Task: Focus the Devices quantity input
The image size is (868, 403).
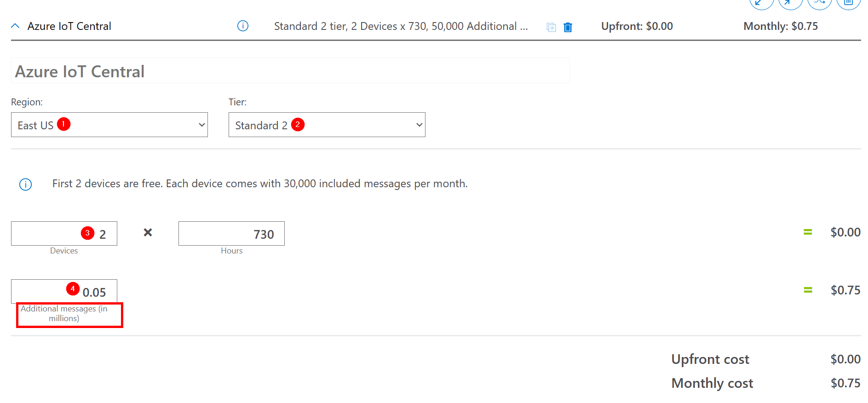Action: [x=64, y=234]
